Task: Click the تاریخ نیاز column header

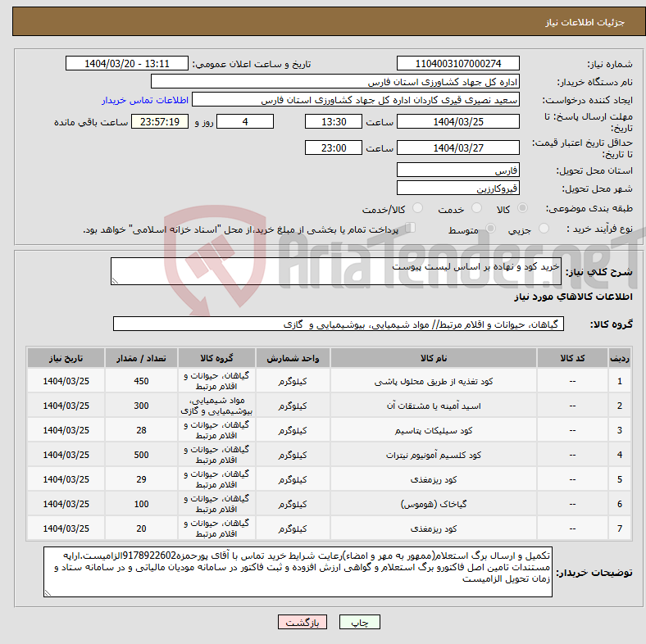Action: pyautogui.click(x=66, y=358)
